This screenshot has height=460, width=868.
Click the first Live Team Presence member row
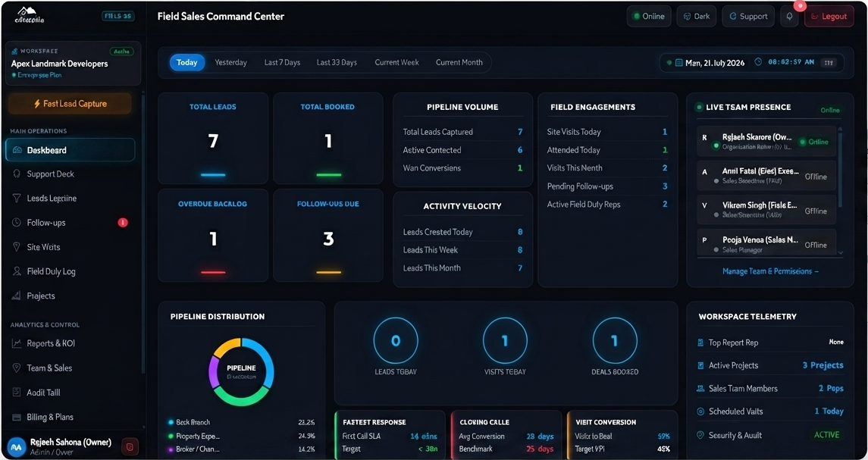pyautogui.click(x=766, y=142)
